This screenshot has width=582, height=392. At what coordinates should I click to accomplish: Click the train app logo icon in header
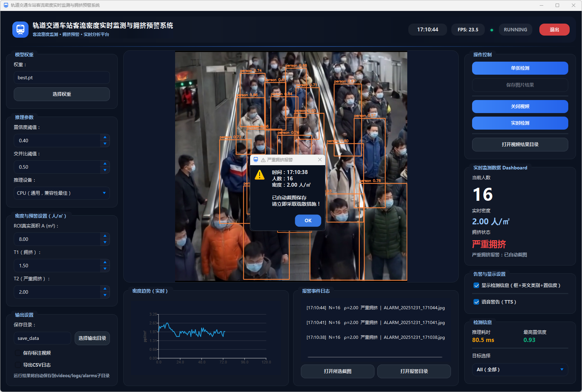click(x=20, y=30)
